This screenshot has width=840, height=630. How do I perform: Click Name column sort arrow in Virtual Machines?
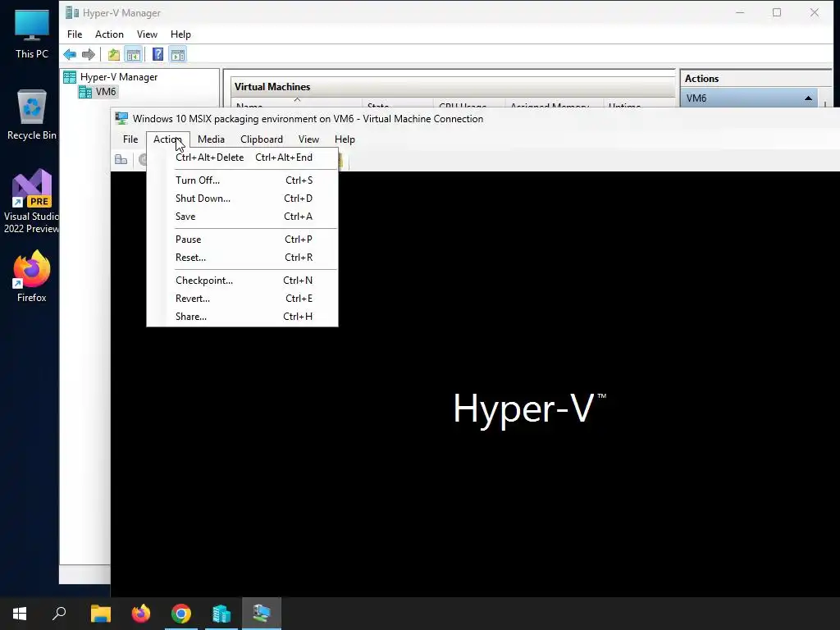[297, 99]
